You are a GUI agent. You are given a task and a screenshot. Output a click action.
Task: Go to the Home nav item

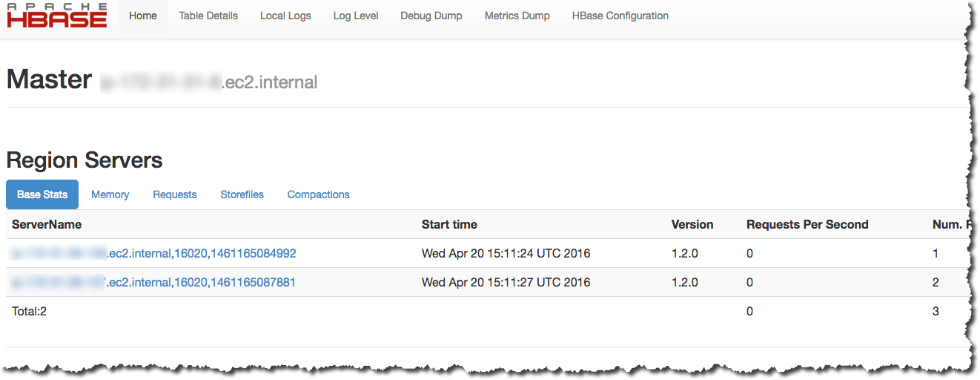tap(143, 16)
